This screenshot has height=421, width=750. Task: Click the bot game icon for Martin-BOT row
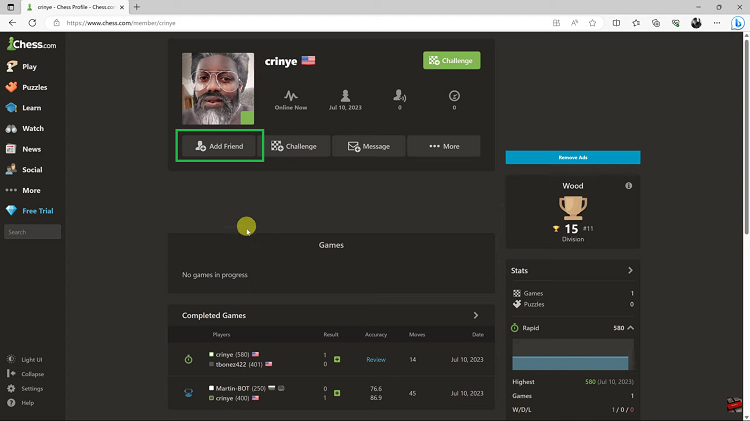[x=188, y=393]
